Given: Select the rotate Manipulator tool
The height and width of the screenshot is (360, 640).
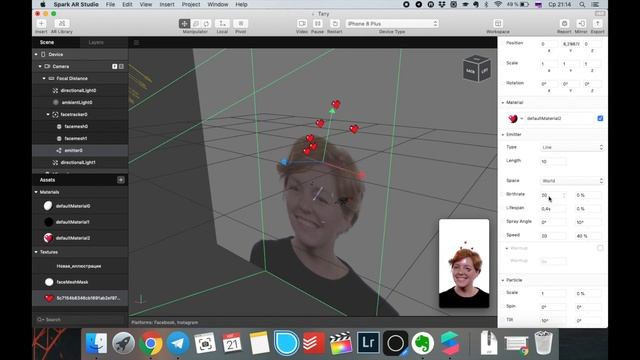Looking at the screenshot, I should [206, 23].
